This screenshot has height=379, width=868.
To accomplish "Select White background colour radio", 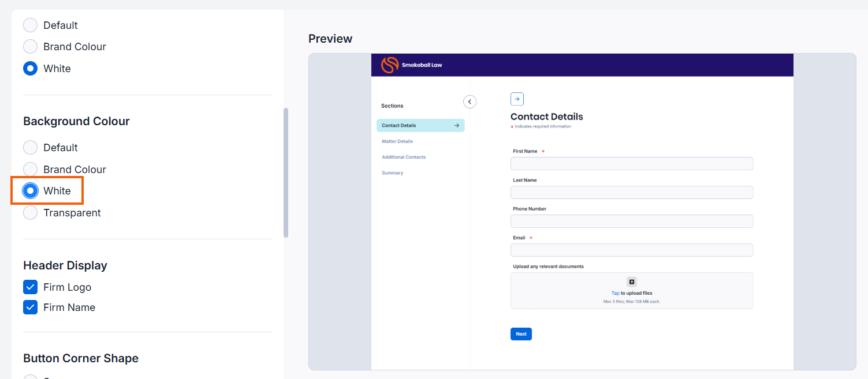I will [x=31, y=191].
